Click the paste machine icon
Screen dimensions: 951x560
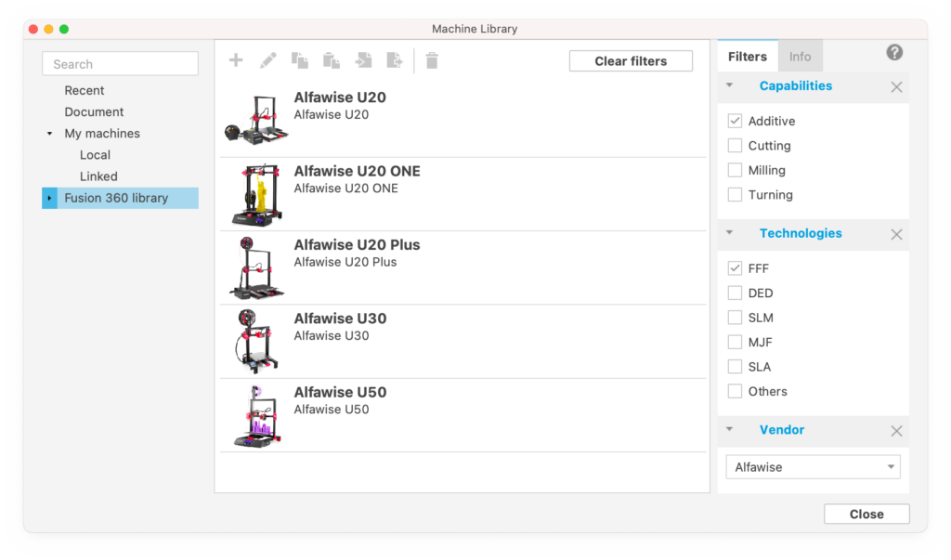pyautogui.click(x=332, y=60)
